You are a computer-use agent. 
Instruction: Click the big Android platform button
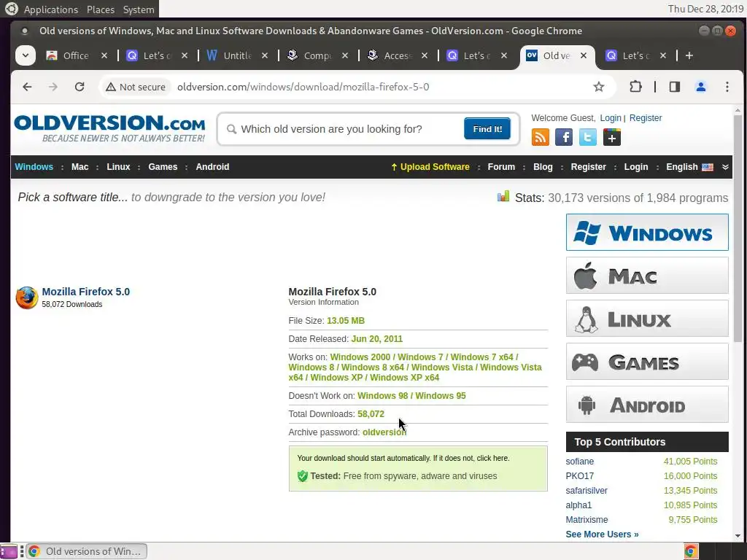[647, 405]
